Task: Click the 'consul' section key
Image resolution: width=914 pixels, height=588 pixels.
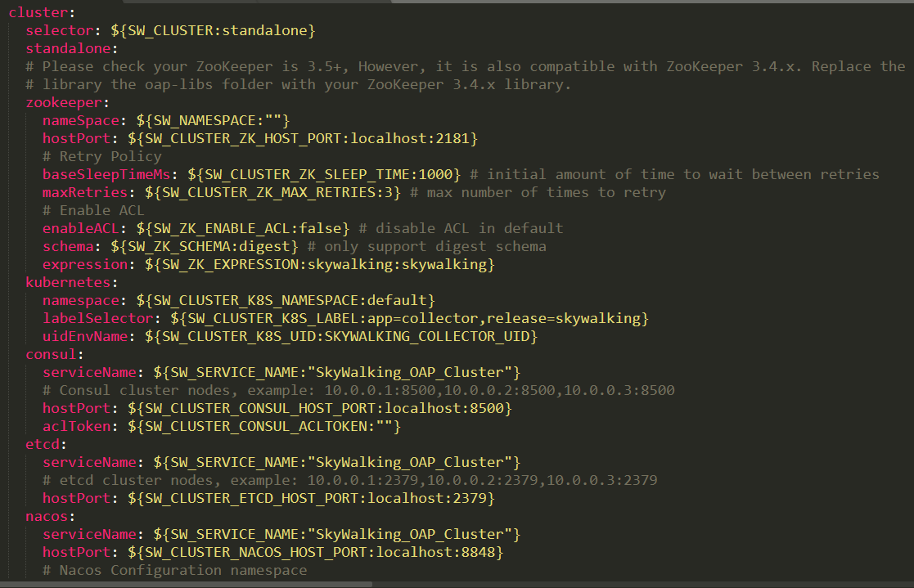Action: 52,355
